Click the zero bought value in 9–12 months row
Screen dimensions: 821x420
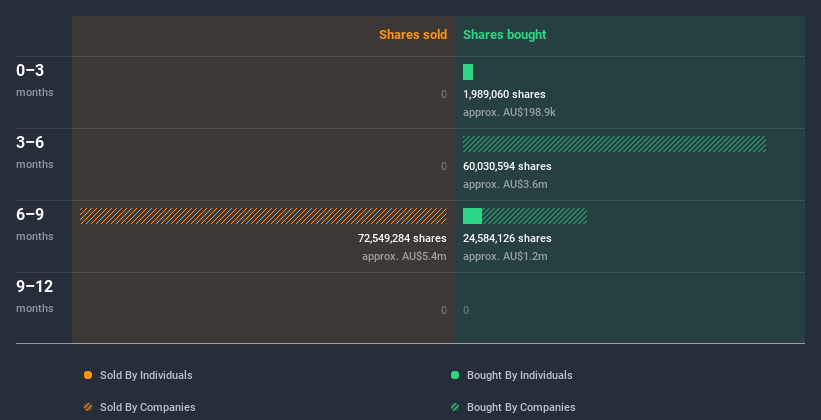[466, 311]
